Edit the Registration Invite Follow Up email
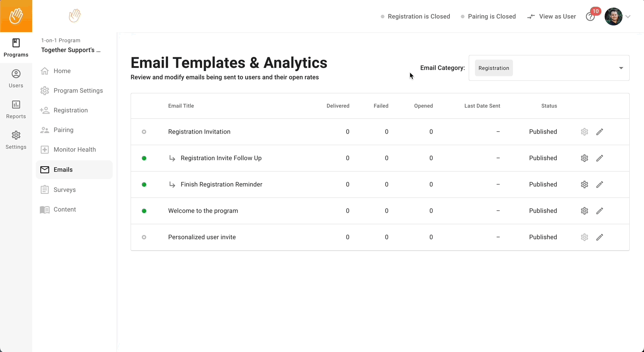 click(x=600, y=158)
